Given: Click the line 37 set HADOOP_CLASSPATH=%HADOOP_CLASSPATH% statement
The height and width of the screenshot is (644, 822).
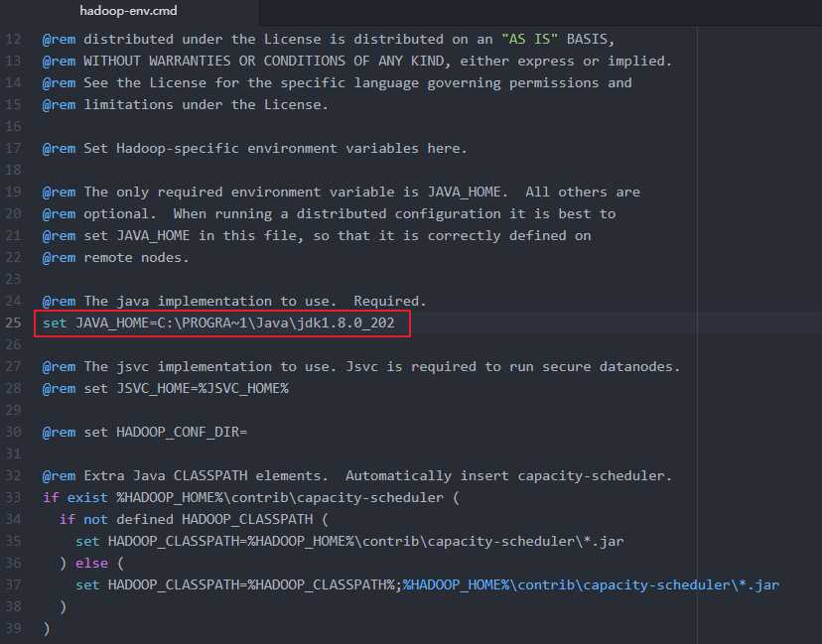Looking at the screenshot, I should coord(427,584).
